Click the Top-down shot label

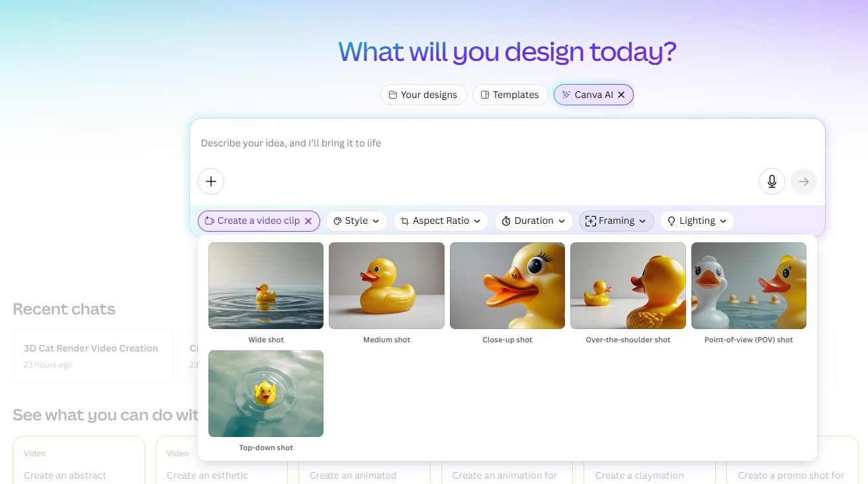point(266,448)
